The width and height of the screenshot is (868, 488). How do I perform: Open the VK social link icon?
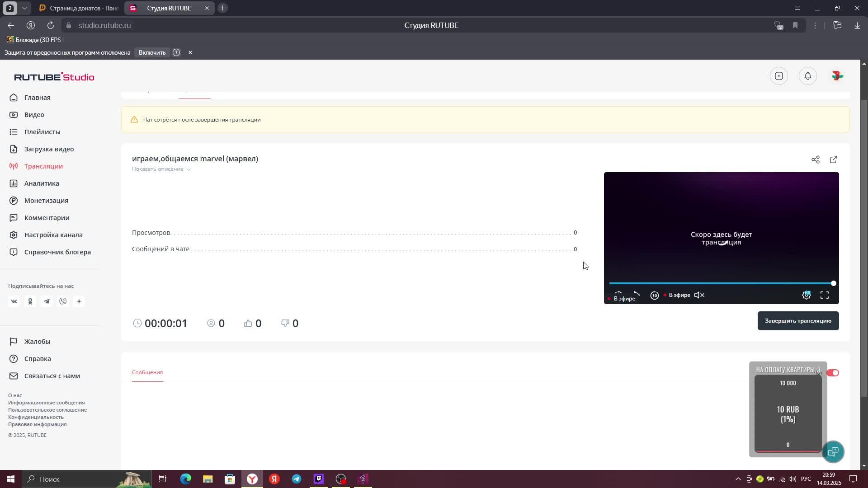point(14,301)
